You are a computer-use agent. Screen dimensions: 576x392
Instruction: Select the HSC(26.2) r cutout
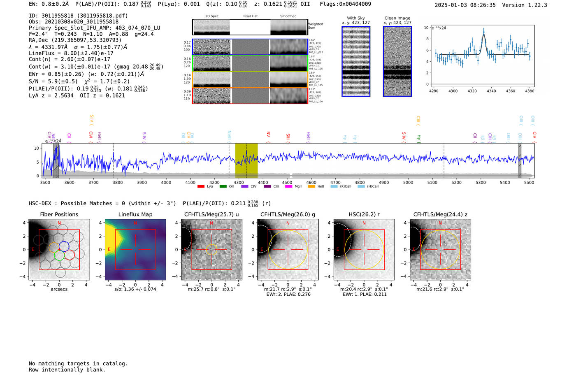pyautogui.click(x=364, y=250)
